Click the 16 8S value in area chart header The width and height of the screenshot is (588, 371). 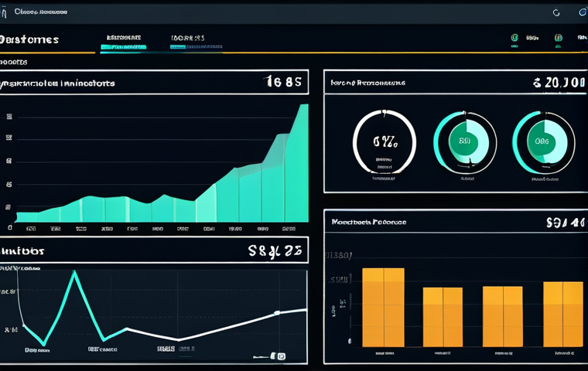(282, 81)
